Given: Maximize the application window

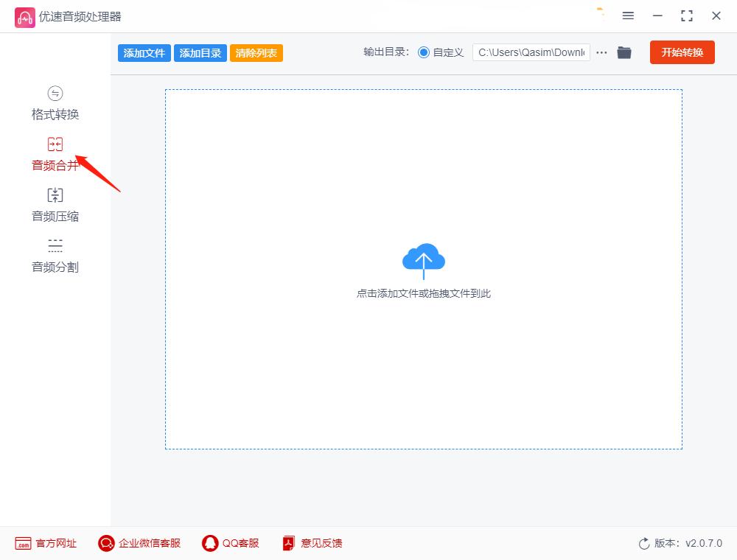Looking at the screenshot, I should click(x=687, y=16).
